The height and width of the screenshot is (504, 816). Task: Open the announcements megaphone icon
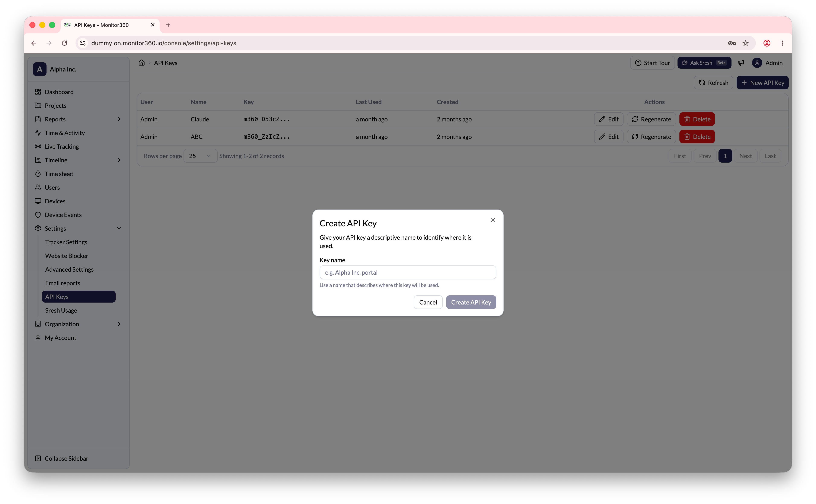(x=741, y=63)
